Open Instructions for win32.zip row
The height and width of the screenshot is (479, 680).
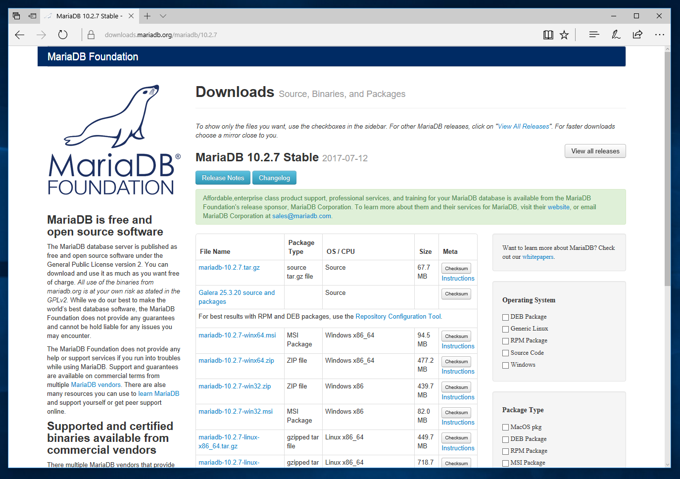[x=458, y=397]
